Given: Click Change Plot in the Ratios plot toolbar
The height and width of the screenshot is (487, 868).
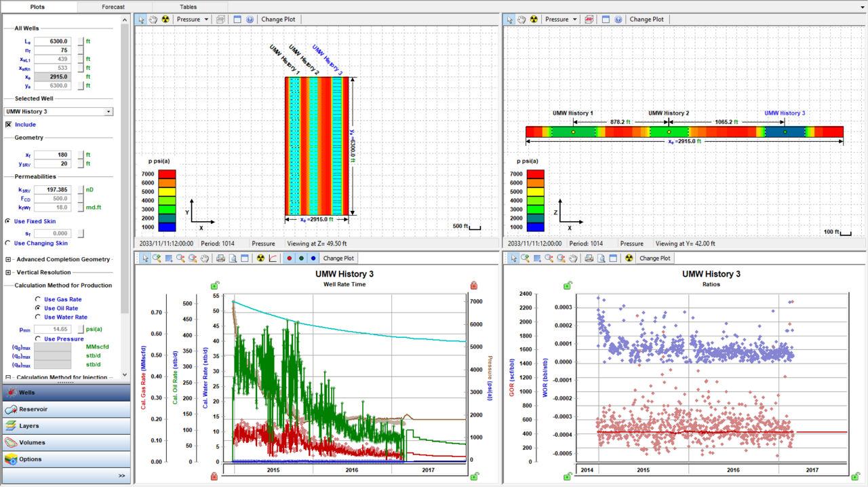Looking at the screenshot, I should pos(654,258).
